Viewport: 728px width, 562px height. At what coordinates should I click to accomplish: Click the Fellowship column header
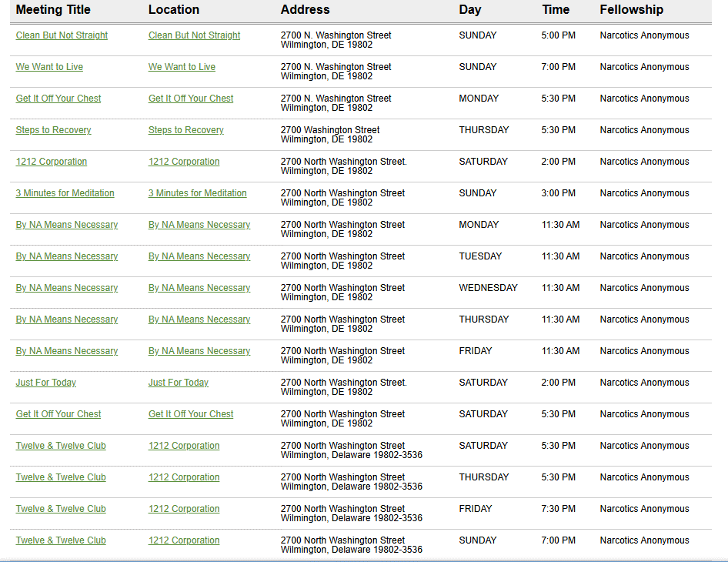pyautogui.click(x=632, y=10)
